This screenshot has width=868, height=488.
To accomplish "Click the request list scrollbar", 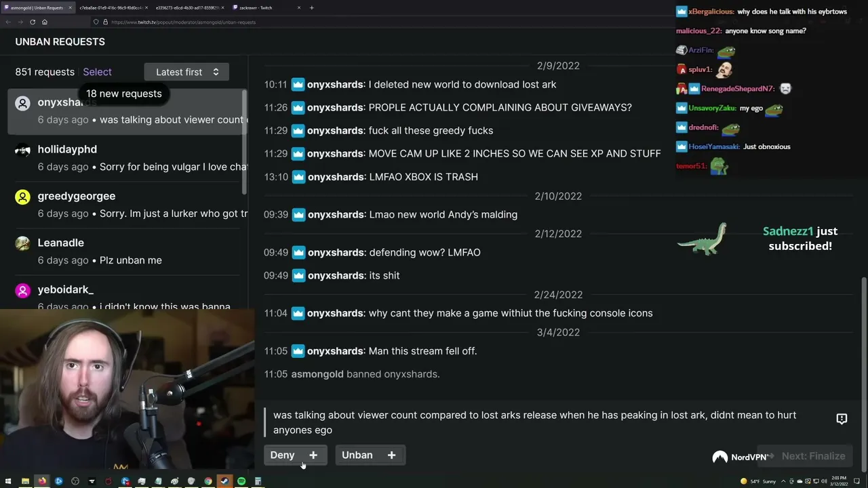I will coord(244,140).
